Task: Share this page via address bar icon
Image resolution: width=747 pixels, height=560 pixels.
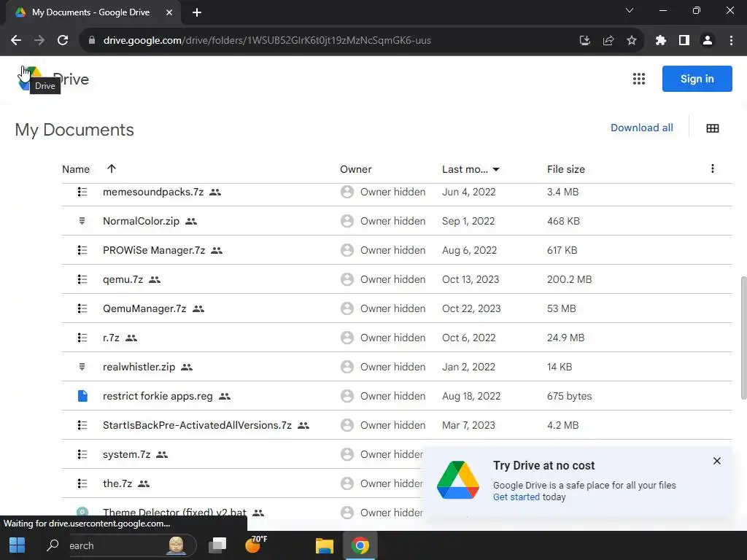Action: click(608, 41)
